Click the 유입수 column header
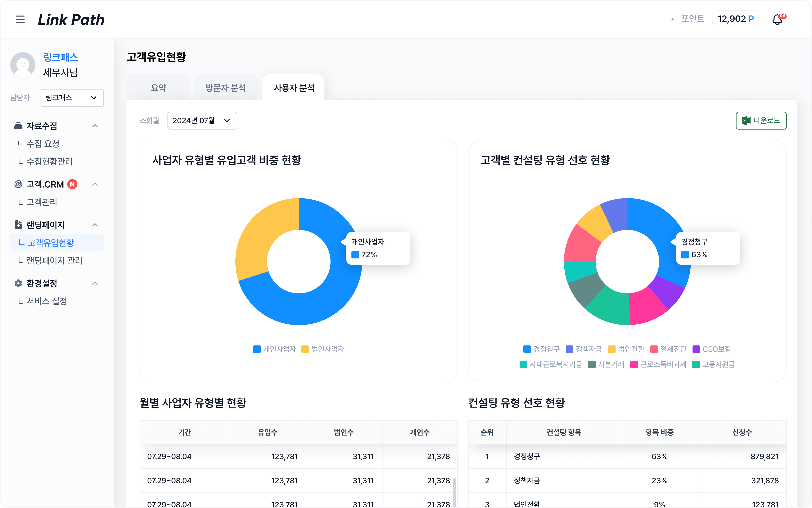The width and height of the screenshot is (812, 508). [268, 432]
